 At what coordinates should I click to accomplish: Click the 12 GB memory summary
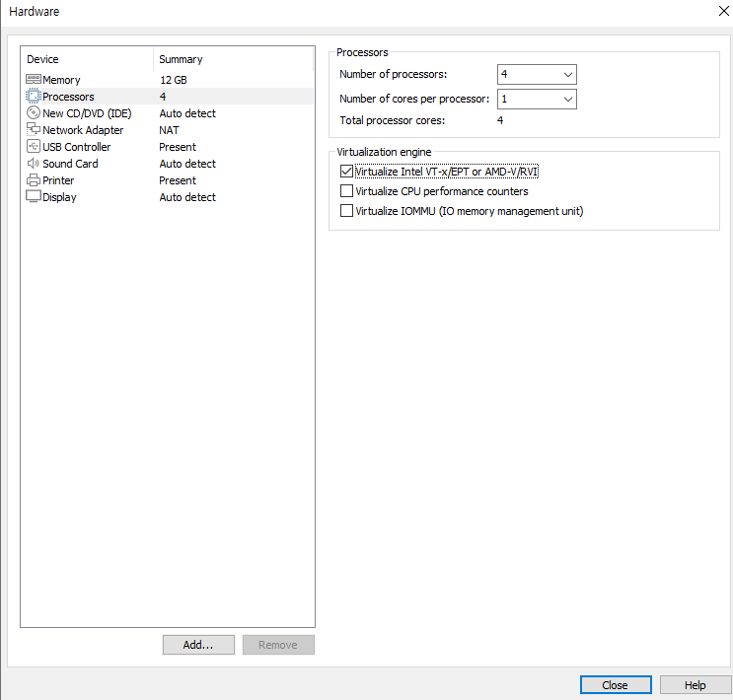coord(174,80)
